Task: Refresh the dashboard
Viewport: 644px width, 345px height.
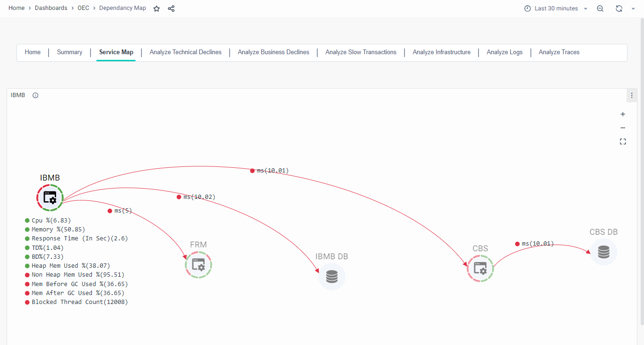Action: pyautogui.click(x=619, y=8)
